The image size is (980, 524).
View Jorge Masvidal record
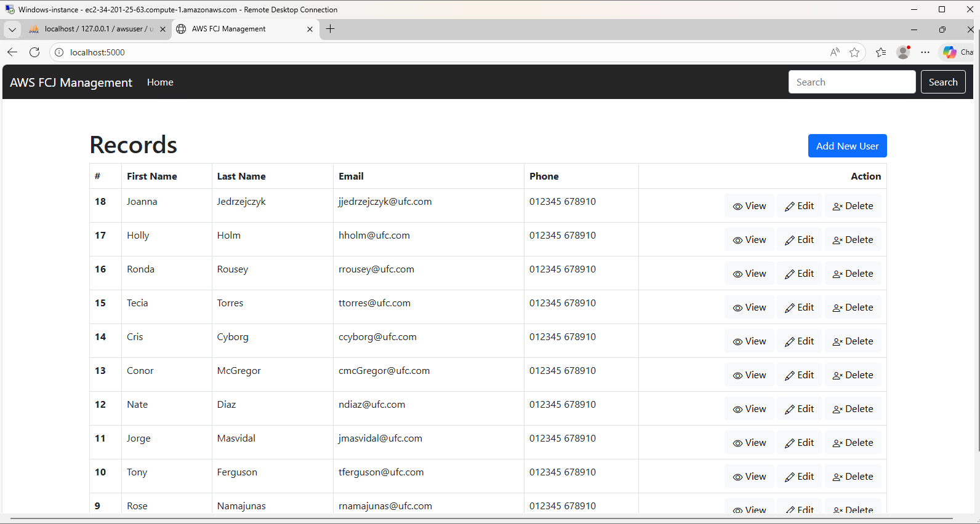pyautogui.click(x=749, y=443)
